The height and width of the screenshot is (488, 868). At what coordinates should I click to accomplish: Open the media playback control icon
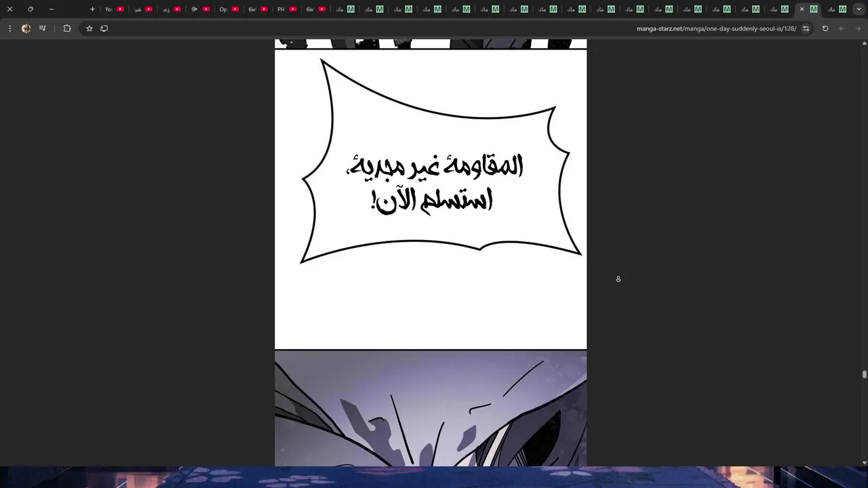pyautogui.click(x=43, y=28)
